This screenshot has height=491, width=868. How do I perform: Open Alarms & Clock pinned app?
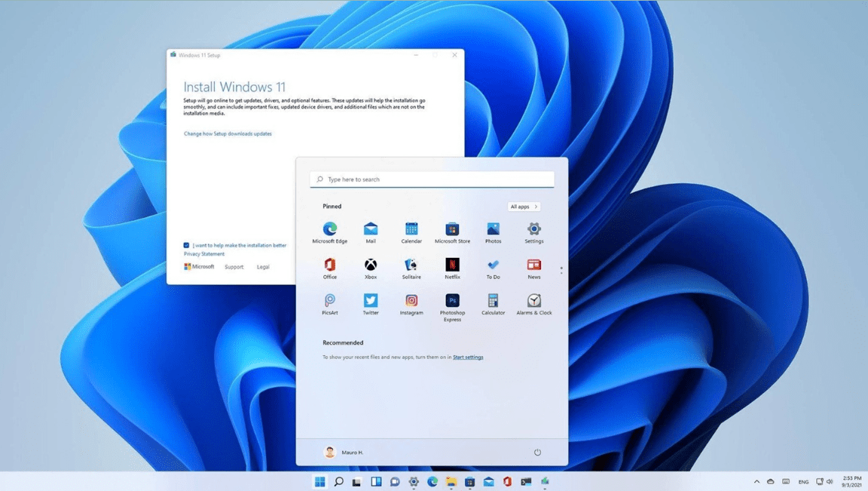534,304
